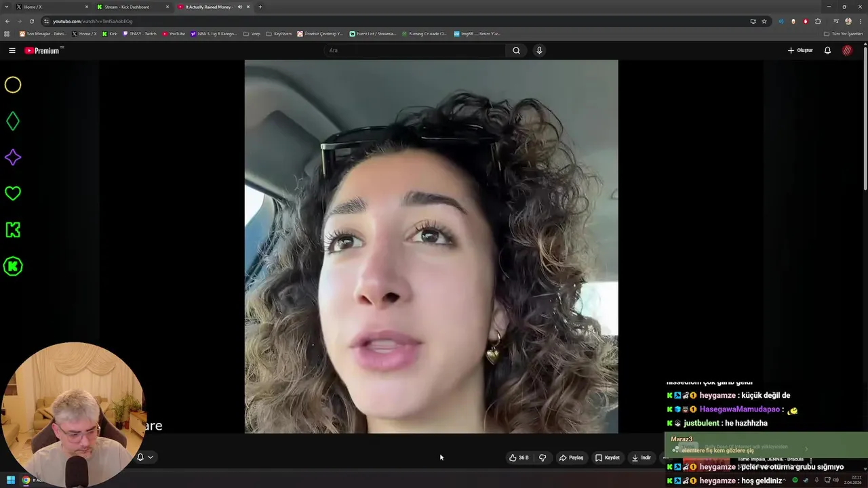Open the Event List / Streamlabs bookmark

(x=373, y=33)
